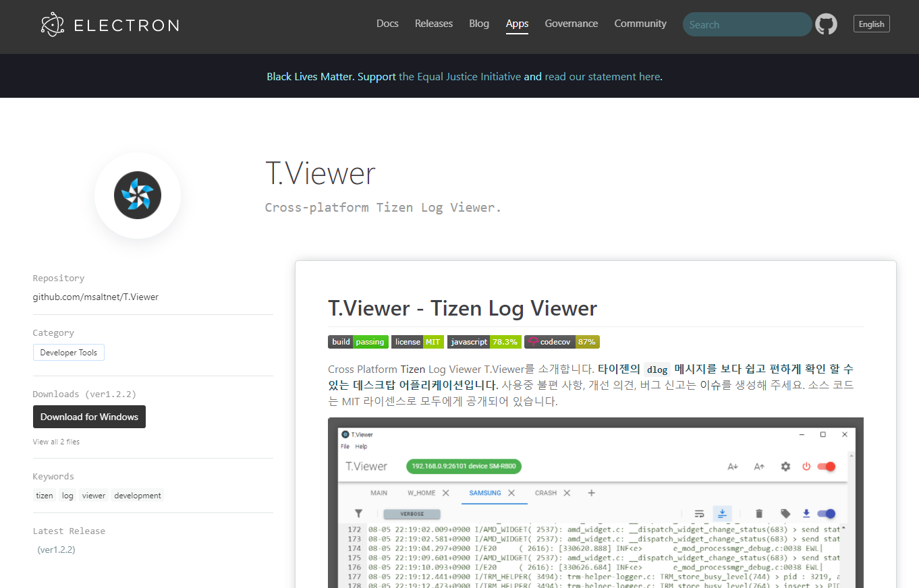Open the Equal Justice Initiative link
This screenshot has height=588, width=919.
[459, 77]
